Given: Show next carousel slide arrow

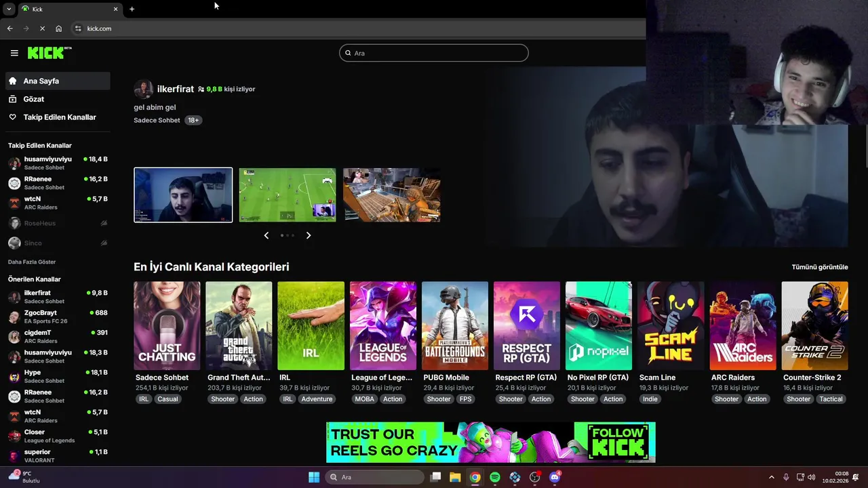Looking at the screenshot, I should click(309, 235).
